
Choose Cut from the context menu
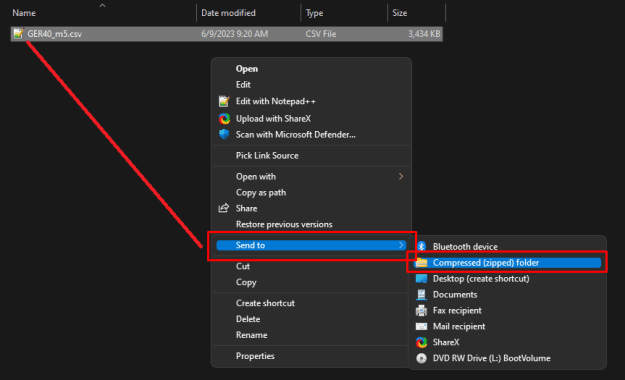(243, 266)
